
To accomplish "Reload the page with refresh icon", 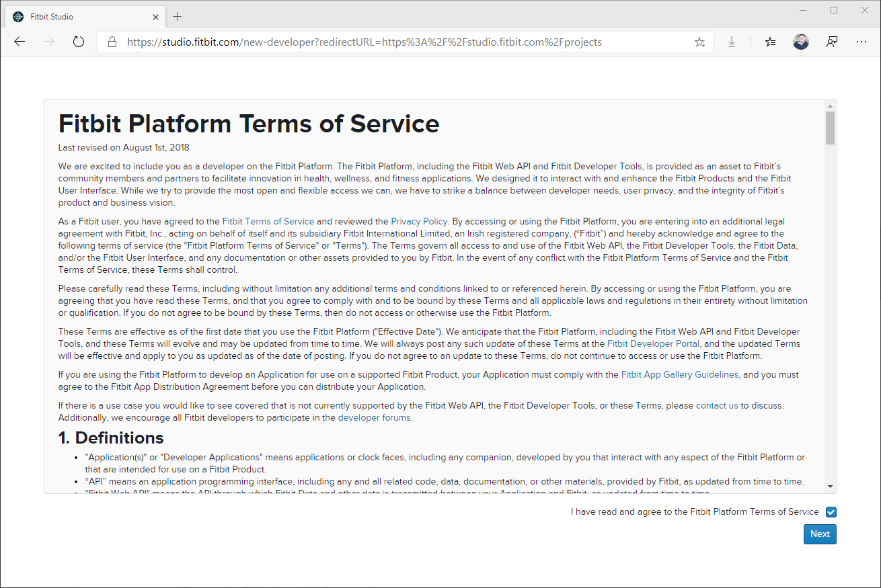I will point(79,42).
